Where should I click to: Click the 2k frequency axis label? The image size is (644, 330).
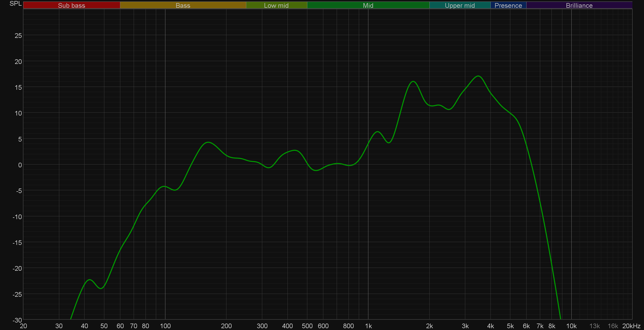[x=429, y=326]
